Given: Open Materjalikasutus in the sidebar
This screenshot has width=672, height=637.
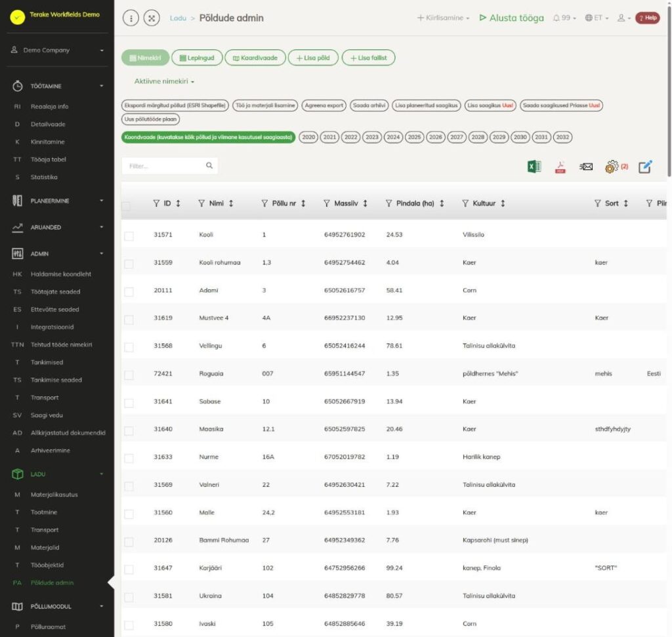Looking at the screenshot, I should pyautogui.click(x=54, y=495).
